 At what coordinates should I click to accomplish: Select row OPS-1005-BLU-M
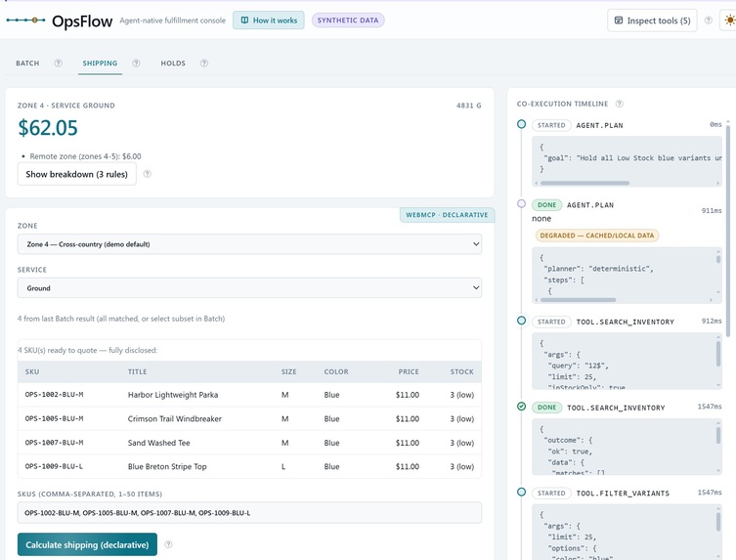(249, 418)
